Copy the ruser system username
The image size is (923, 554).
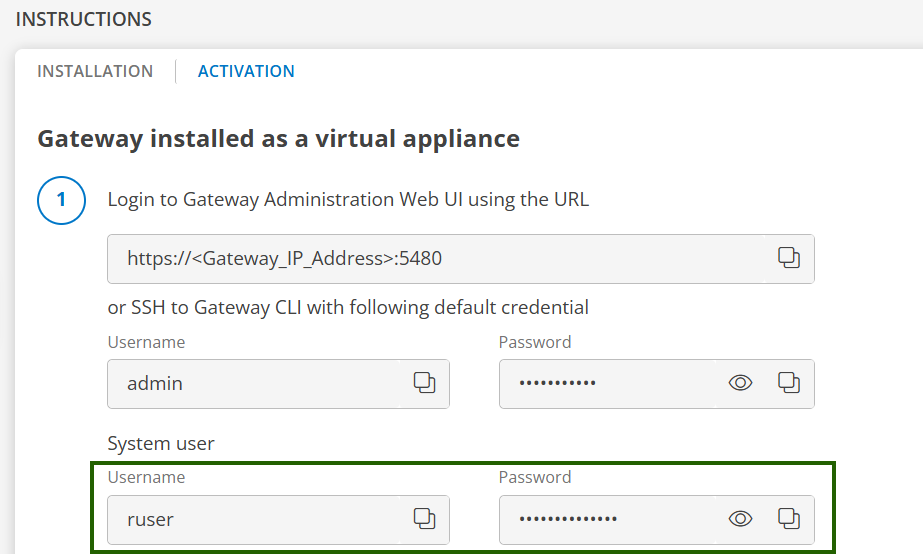pyautogui.click(x=425, y=518)
